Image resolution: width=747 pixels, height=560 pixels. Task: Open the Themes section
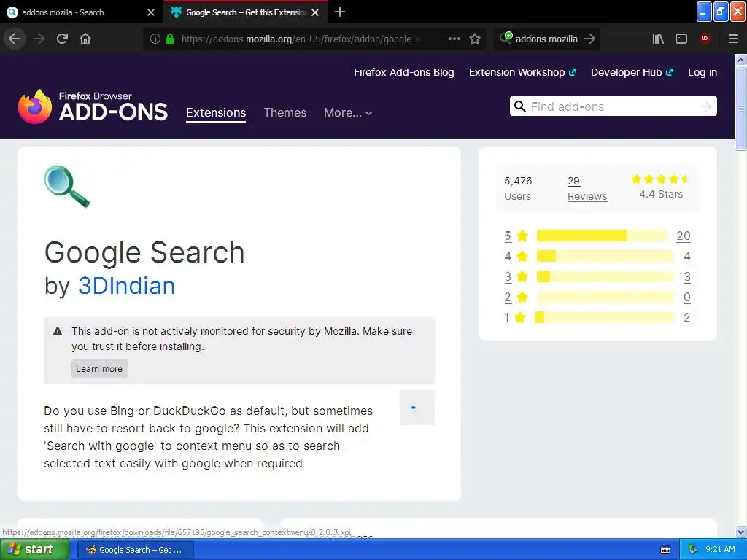[285, 112]
